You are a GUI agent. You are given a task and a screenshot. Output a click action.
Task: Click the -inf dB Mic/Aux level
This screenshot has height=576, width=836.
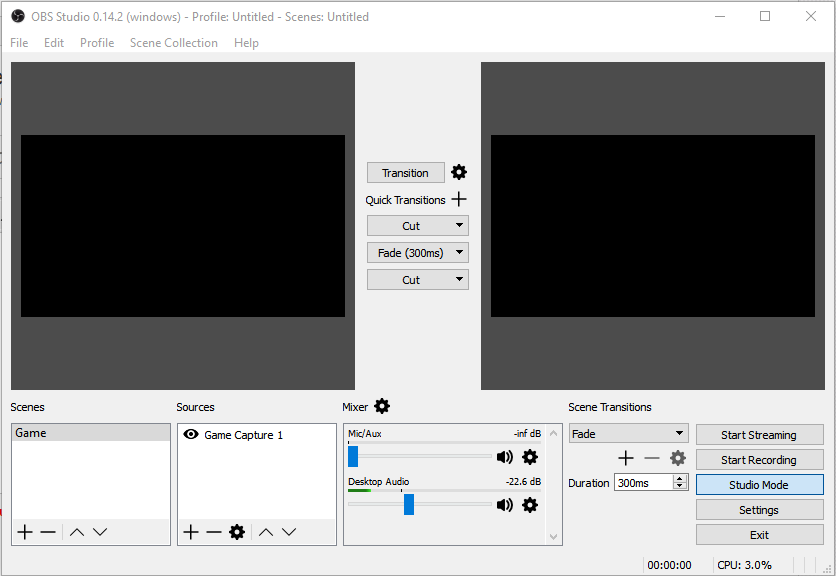point(527,434)
